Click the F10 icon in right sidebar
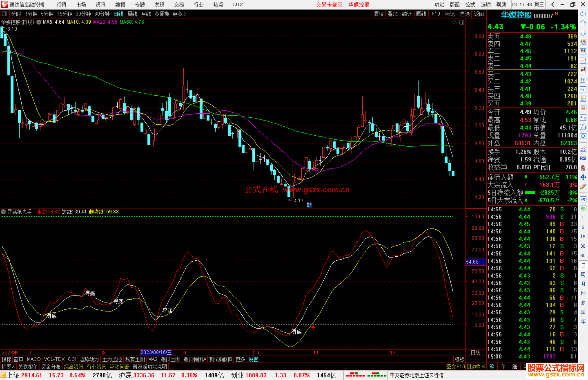The height and width of the screenshot is (380, 588). tap(583, 90)
